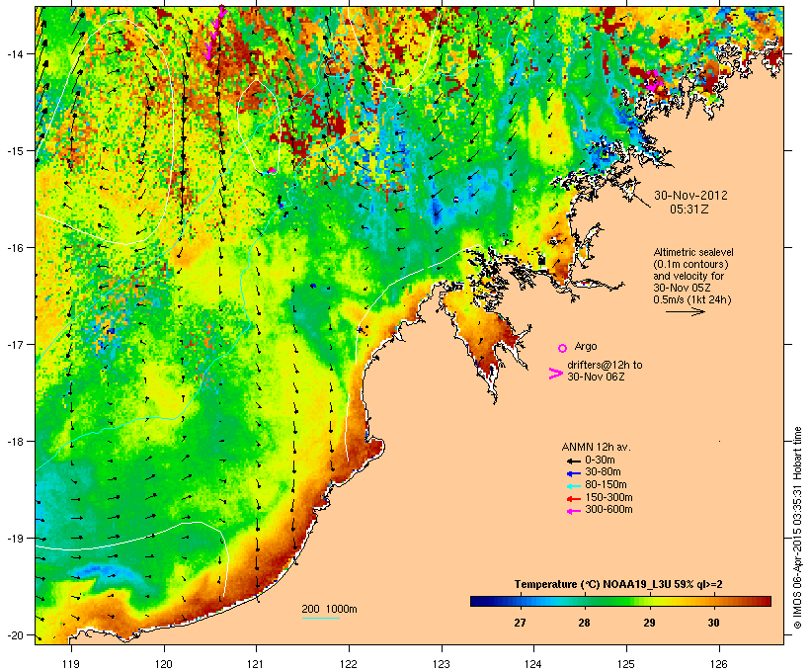Click the IMOS copyright timestamp text
This screenshot has height=672, width=810.
[797, 528]
